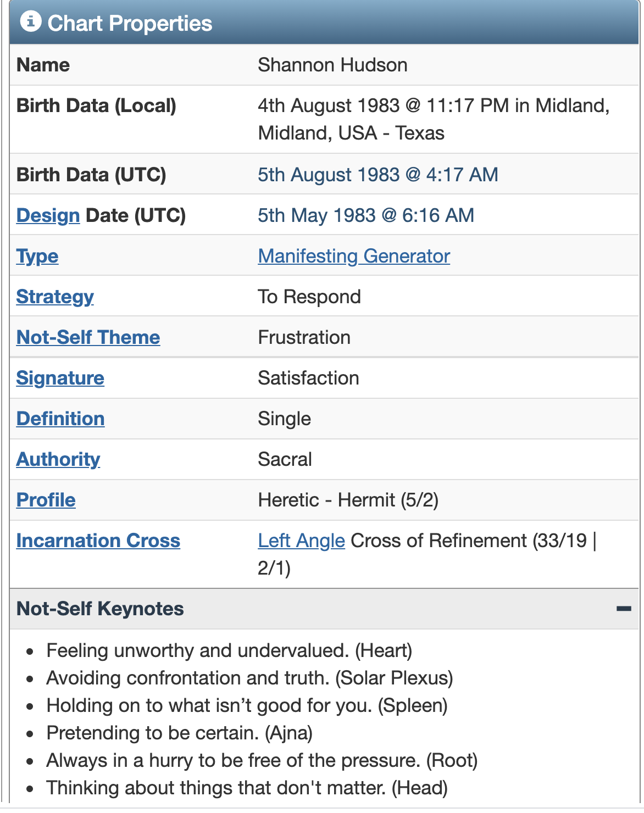Click the Sacral authority value
Image resolution: width=644 pixels, height=813 pixels.
click(285, 459)
